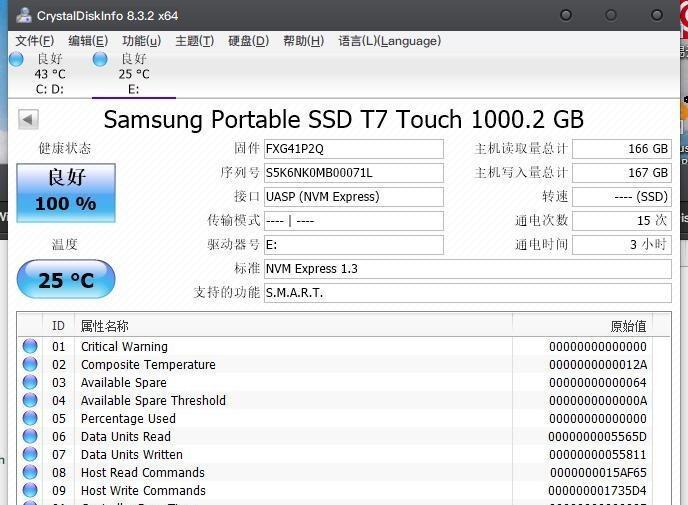Screen dimensions: 688x505
Task: Click the ID column header
Action: (x=58, y=326)
